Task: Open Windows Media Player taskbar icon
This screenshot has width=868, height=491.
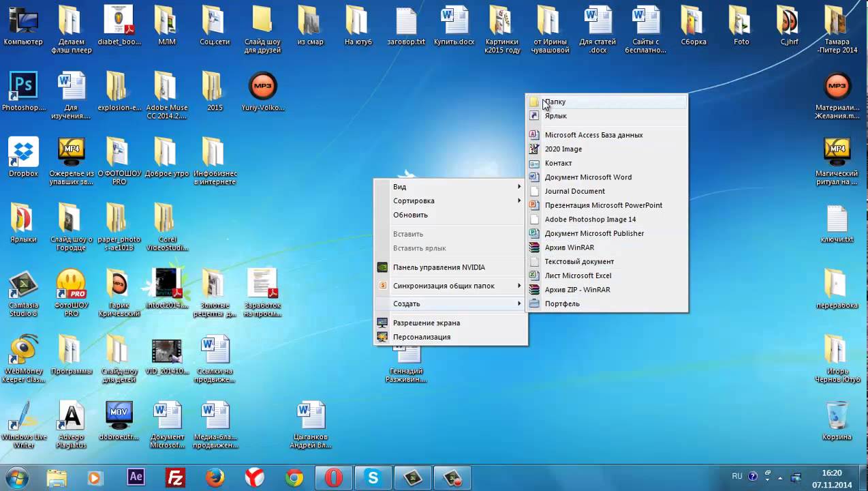Action: coord(95,477)
